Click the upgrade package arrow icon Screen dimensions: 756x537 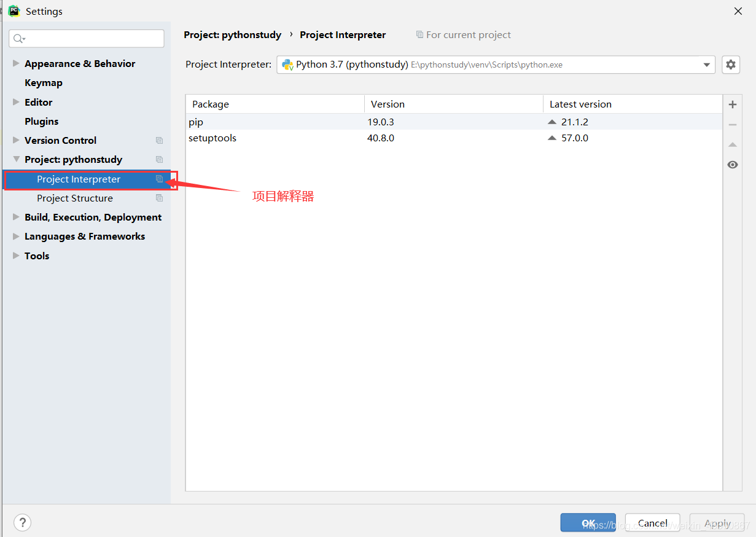tap(732, 145)
